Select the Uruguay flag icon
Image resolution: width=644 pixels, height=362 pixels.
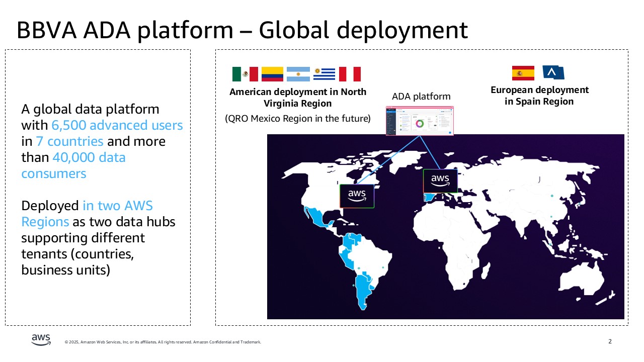tap(324, 74)
